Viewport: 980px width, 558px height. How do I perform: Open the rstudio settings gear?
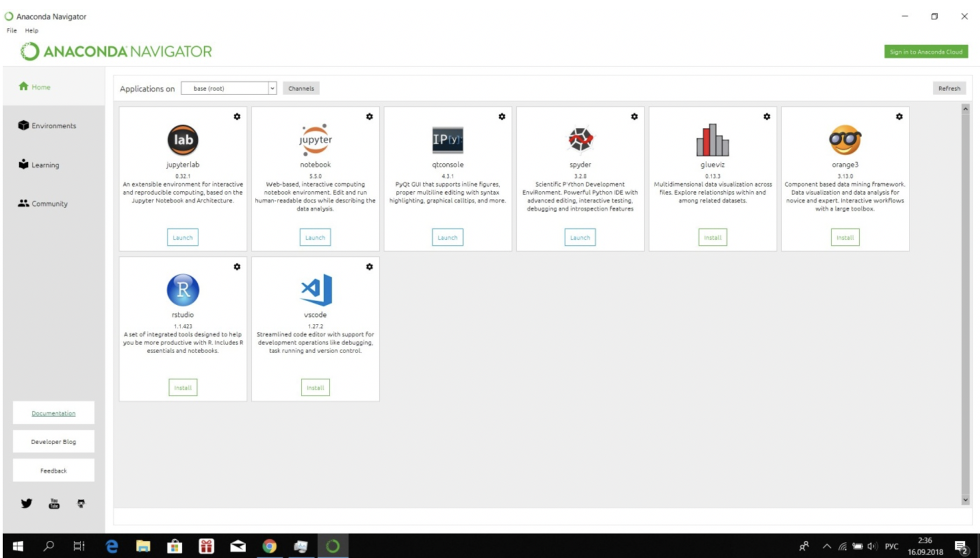(237, 267)
